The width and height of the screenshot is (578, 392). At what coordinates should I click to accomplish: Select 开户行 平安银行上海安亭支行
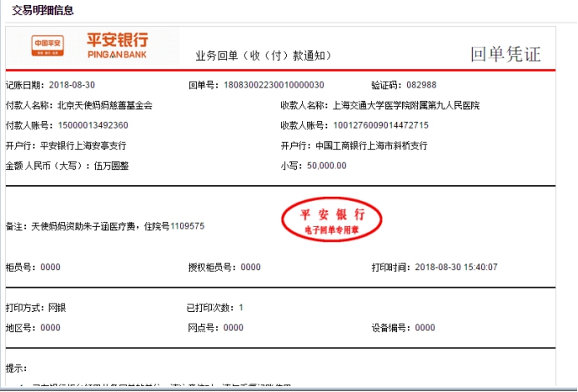click(83, 146)
